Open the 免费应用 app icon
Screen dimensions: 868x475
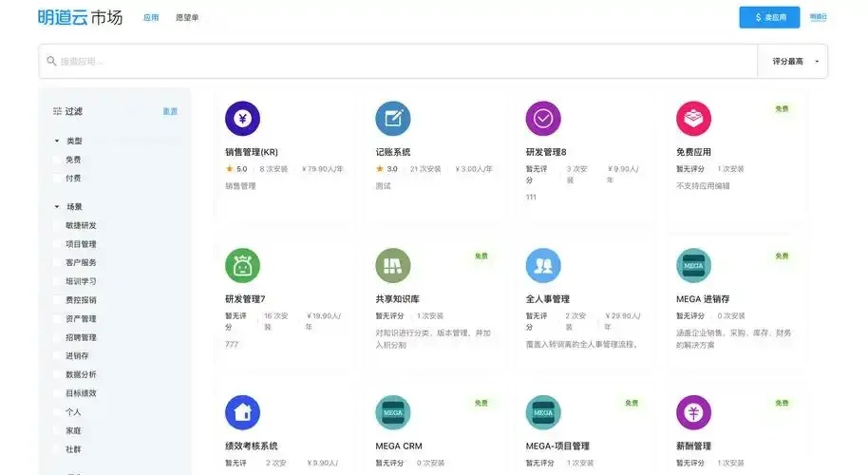pyautogui.click(x=693, y=119)
